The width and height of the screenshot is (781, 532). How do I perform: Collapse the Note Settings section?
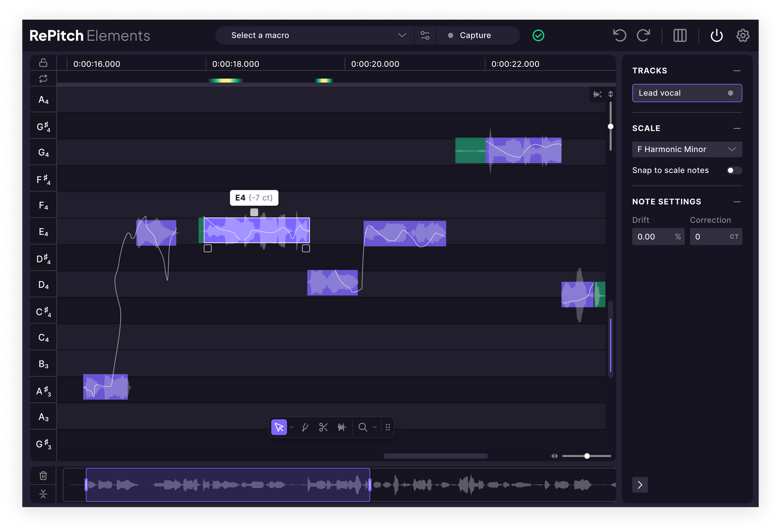[737, 202]
